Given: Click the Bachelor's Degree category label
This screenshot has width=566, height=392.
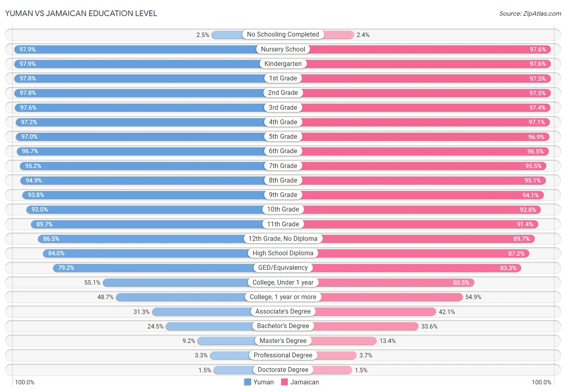Looking at the screenshot, I should (x=283, y=326).
